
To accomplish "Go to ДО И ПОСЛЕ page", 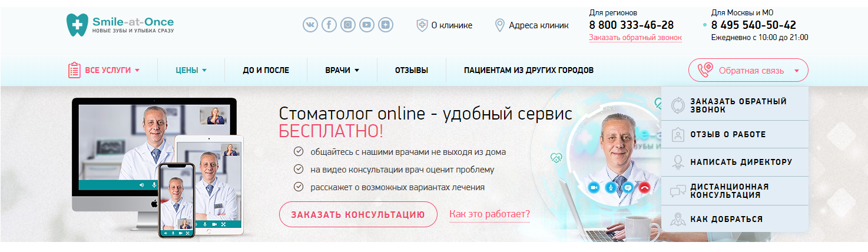I will click(266, 70).
